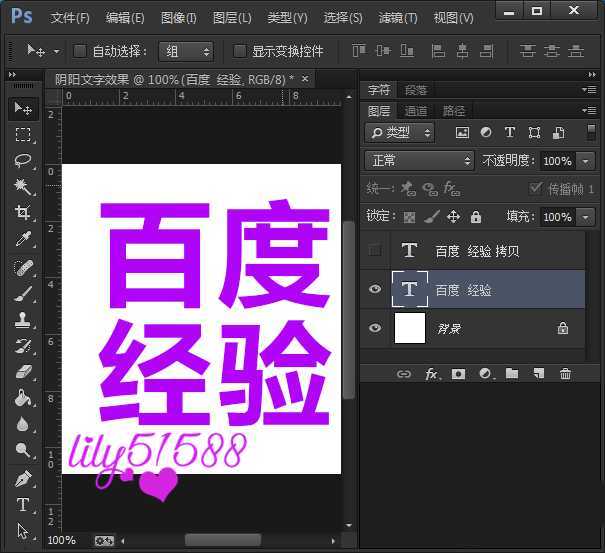This screenshot has width=605, height=553.
Task: Show the 百度 经验 拷贝 layer
Action: pos(375,250)
